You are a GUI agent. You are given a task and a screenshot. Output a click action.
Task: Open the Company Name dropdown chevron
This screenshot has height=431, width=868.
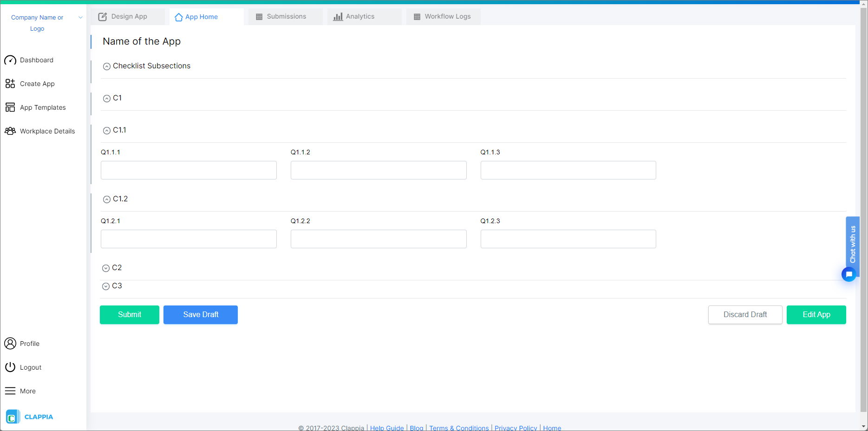(80, 17)
